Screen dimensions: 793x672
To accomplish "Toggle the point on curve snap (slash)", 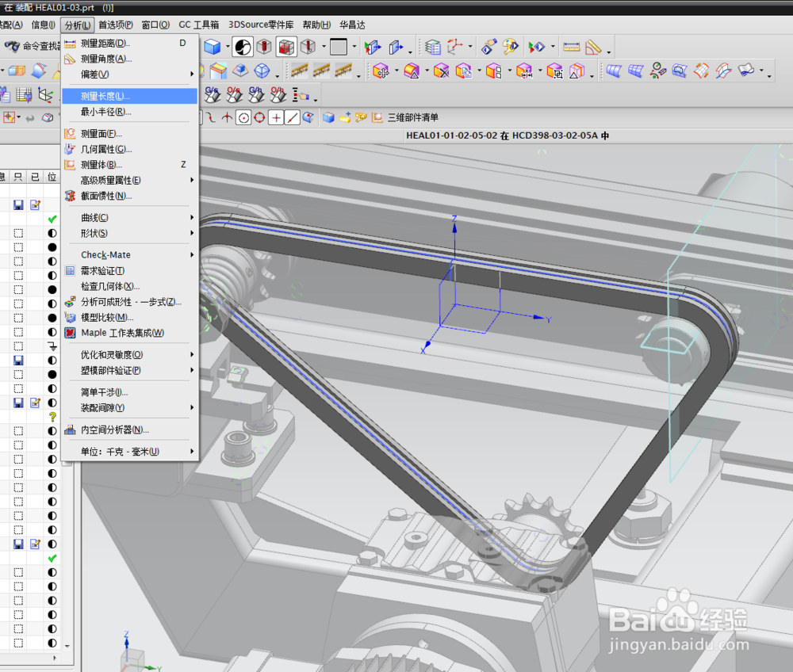I will pyautogui.click(x=293, y=118).
